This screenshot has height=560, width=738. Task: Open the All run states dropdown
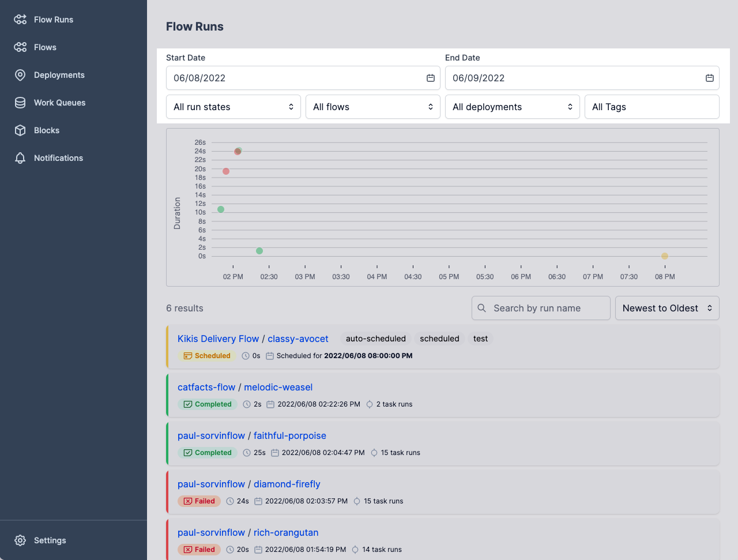[x=234, y=107]
